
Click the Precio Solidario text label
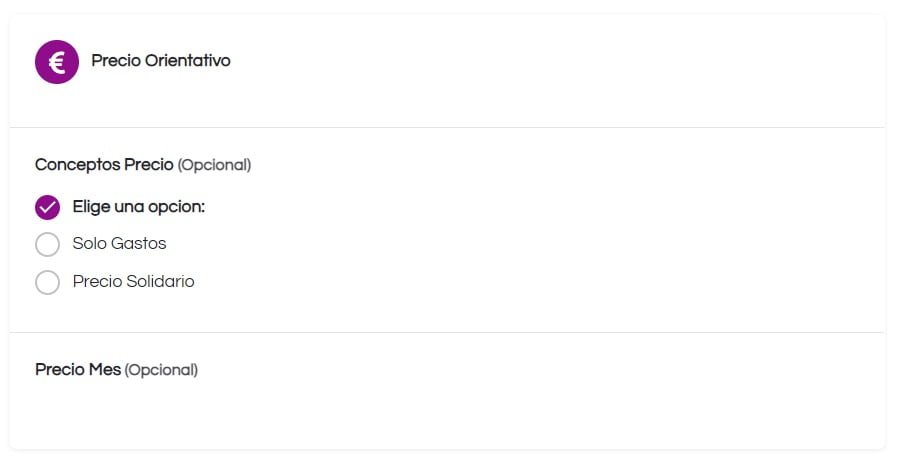[133, 281]
